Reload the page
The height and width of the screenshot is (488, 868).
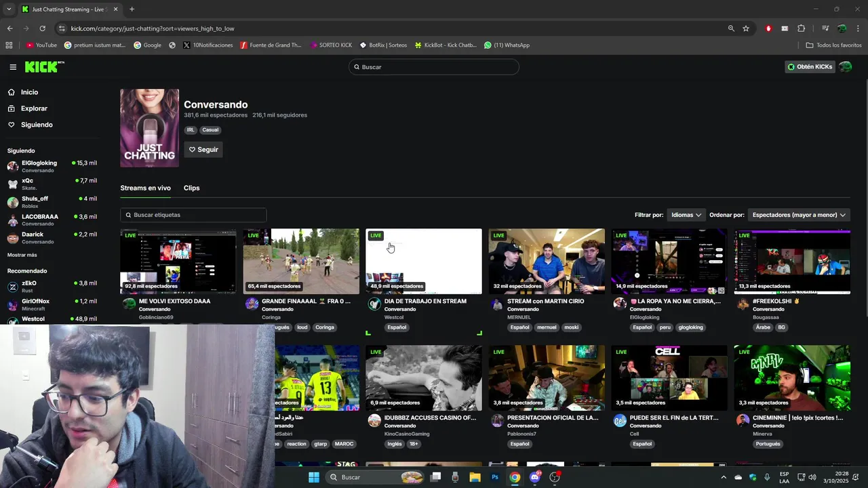[x=42, y=28]
